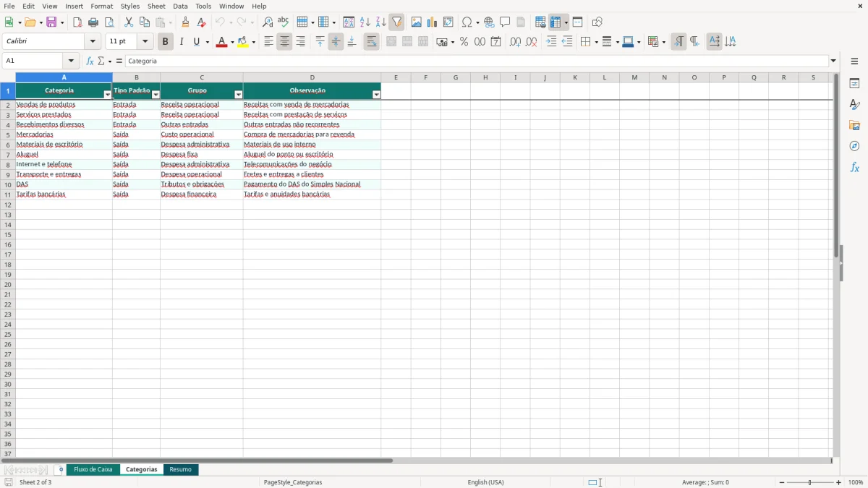Open the Sheet menu

pyautogui.click(x=156, y=6)
